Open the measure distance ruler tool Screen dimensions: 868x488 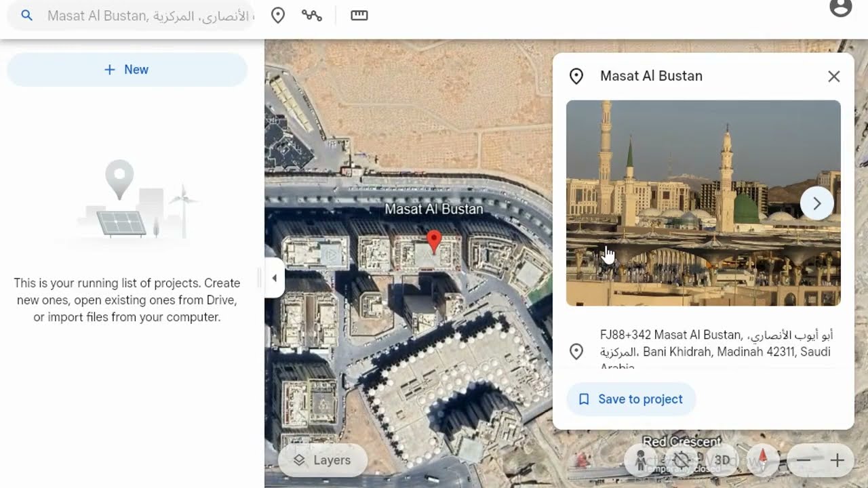tap(359, 16)
